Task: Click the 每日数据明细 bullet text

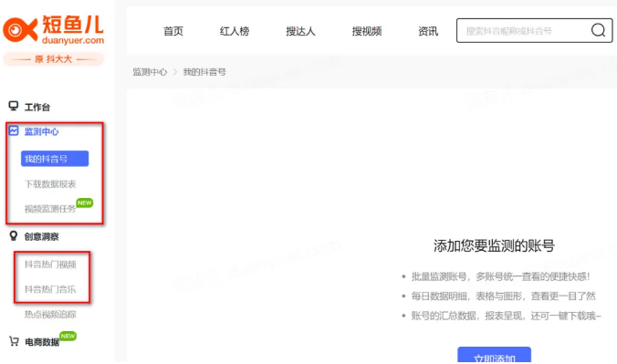Action: tap(504, 296)
